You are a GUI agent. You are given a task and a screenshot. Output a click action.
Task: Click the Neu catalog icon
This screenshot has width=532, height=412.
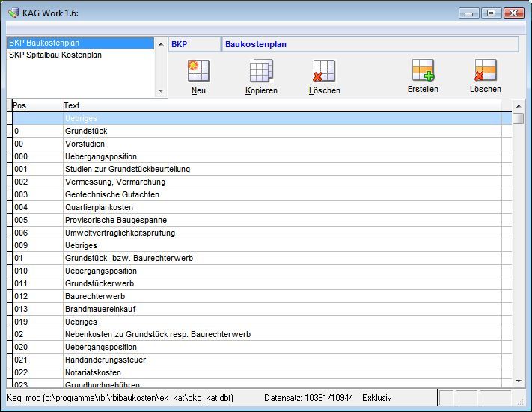198,70
